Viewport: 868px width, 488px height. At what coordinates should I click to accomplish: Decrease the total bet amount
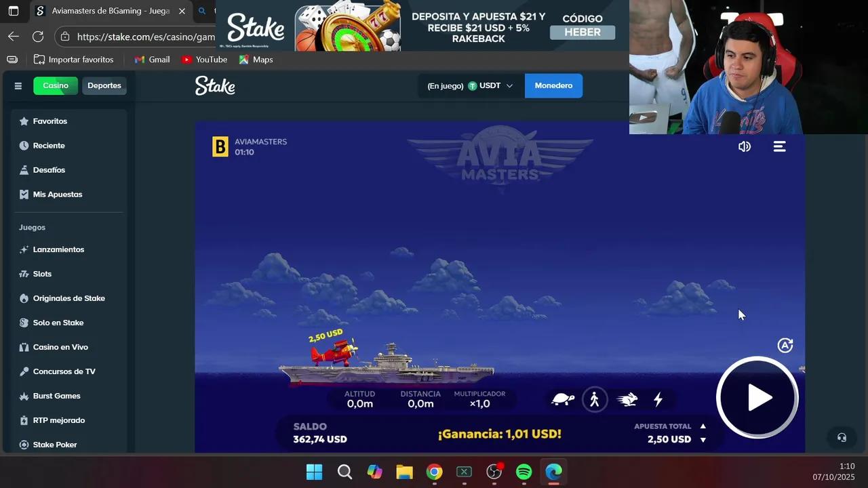[x=703, y=440]
